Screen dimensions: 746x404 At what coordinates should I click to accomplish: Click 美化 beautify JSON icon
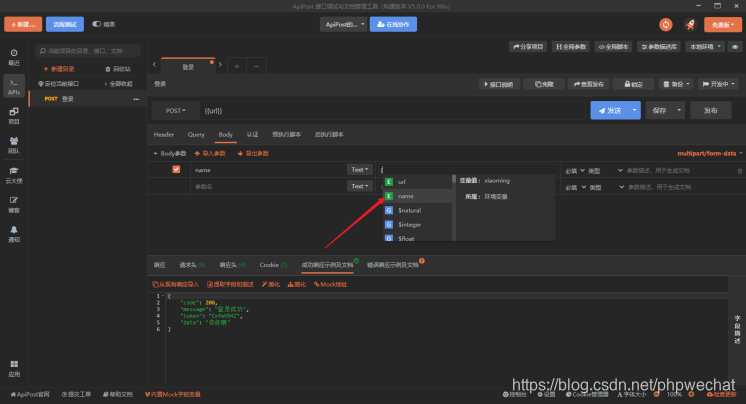pos(271,285)
